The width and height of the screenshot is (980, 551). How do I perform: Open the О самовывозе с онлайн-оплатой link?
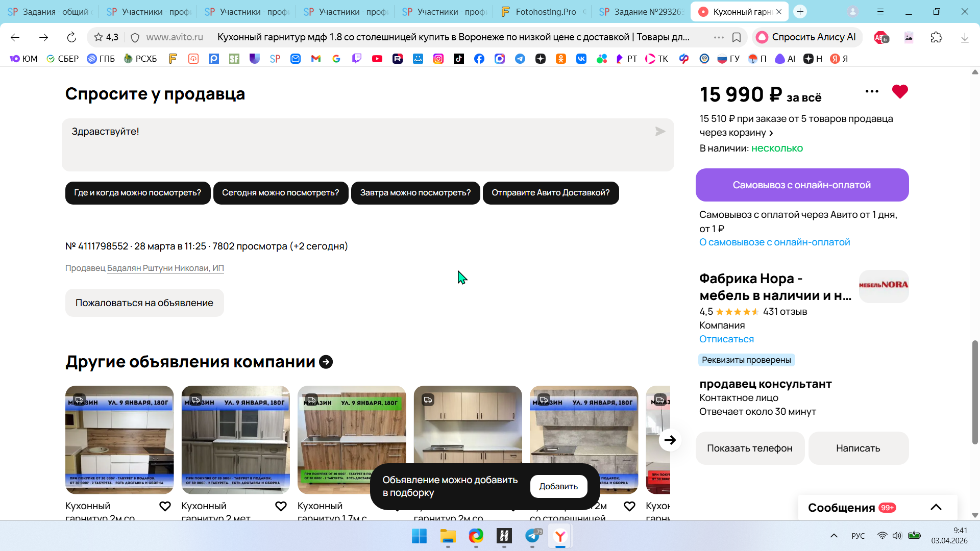(774, 242)
